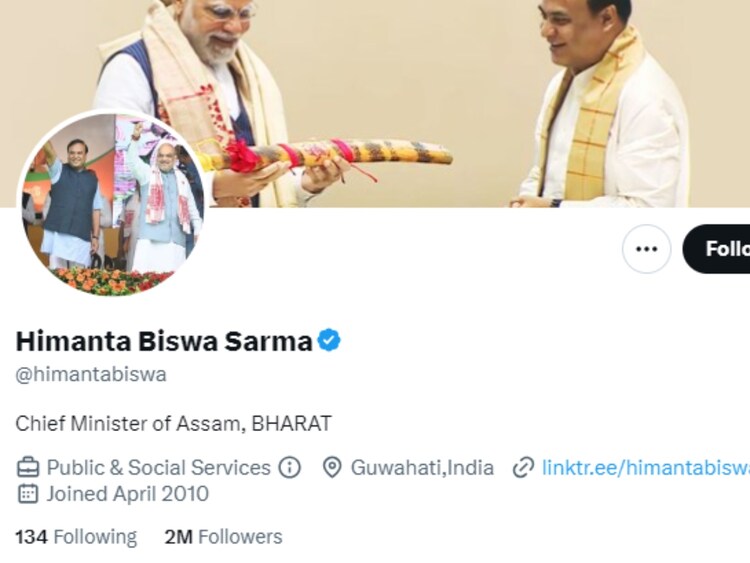Click the chain link icon
The width and height of the screenshot is (750, 563).
point(523,467)
